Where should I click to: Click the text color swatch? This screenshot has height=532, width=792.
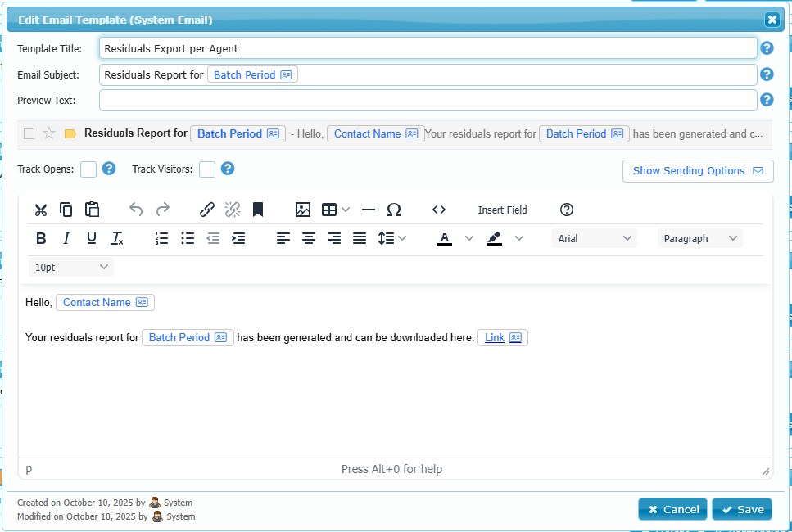445,238
